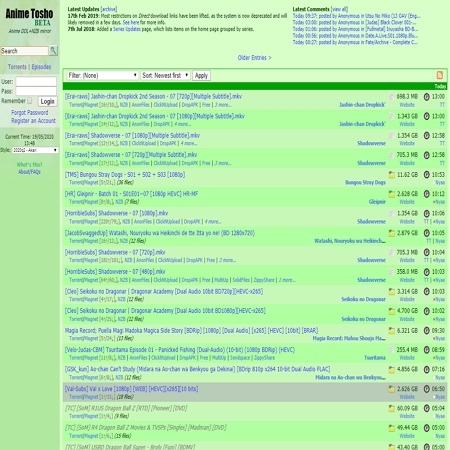Click file icon beside Tsuritama Episode 01
450x450 pixels.
392,350
